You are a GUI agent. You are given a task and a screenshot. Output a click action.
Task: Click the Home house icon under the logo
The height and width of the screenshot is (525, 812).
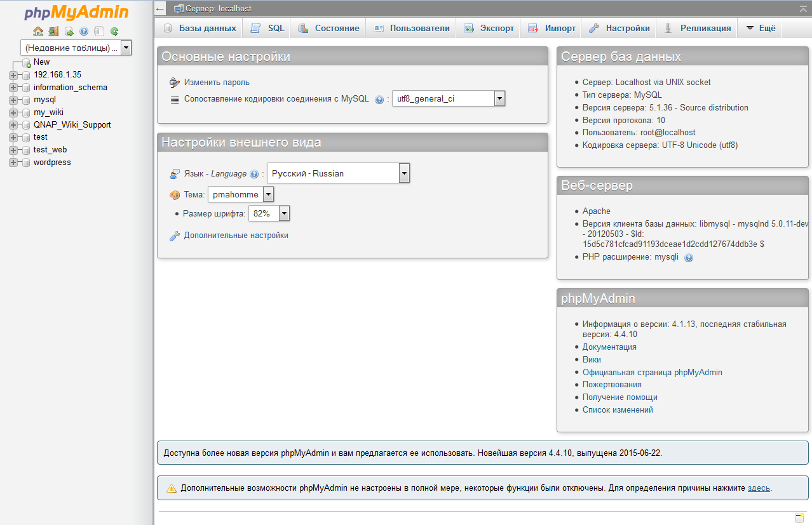[x=38, y=31]
